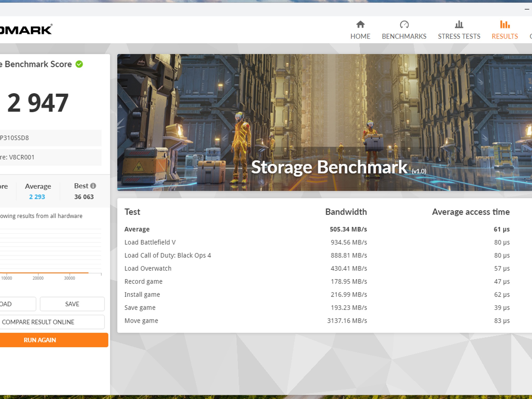Click COMPARE RESULT ONLINE button
The height and width of the screenshot is (399, 532).
point(52,322)
